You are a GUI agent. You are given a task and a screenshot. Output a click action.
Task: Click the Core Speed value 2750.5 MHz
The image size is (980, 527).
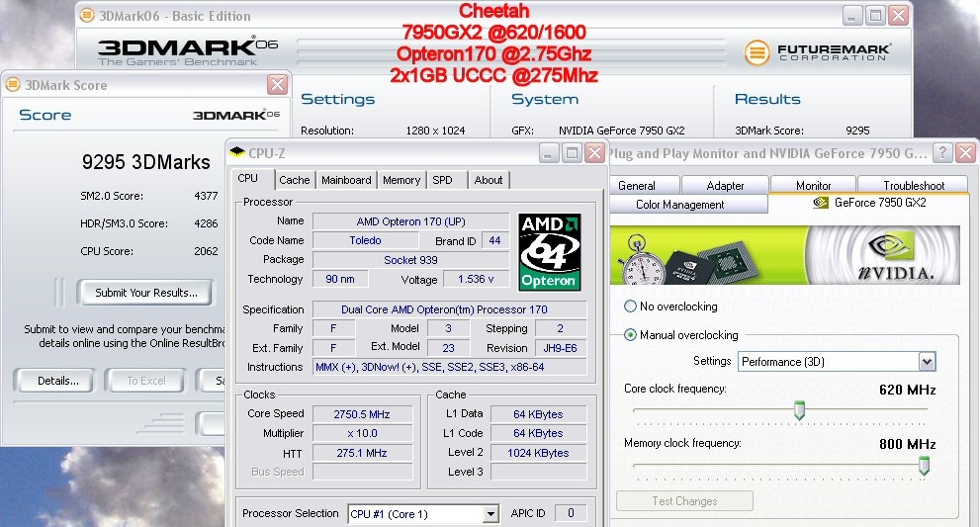click(x=362, y=414)
